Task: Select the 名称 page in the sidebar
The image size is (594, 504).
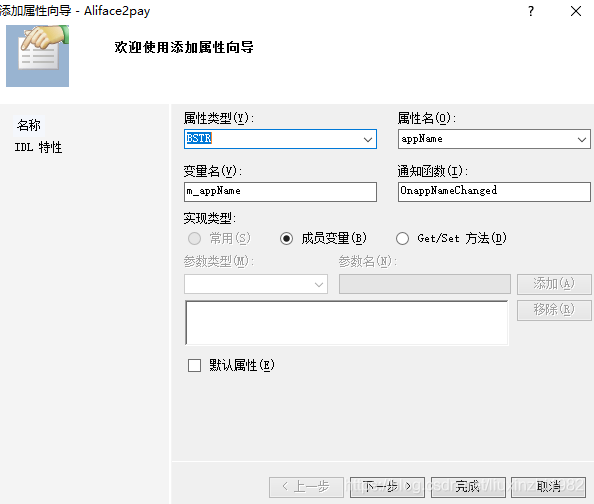Action: (x=29, y=125)
